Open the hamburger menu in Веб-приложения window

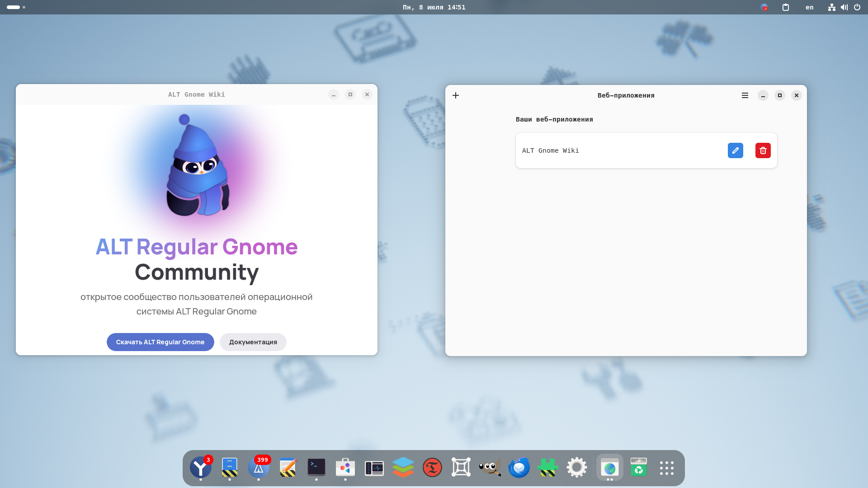click(x=745, y=95)
